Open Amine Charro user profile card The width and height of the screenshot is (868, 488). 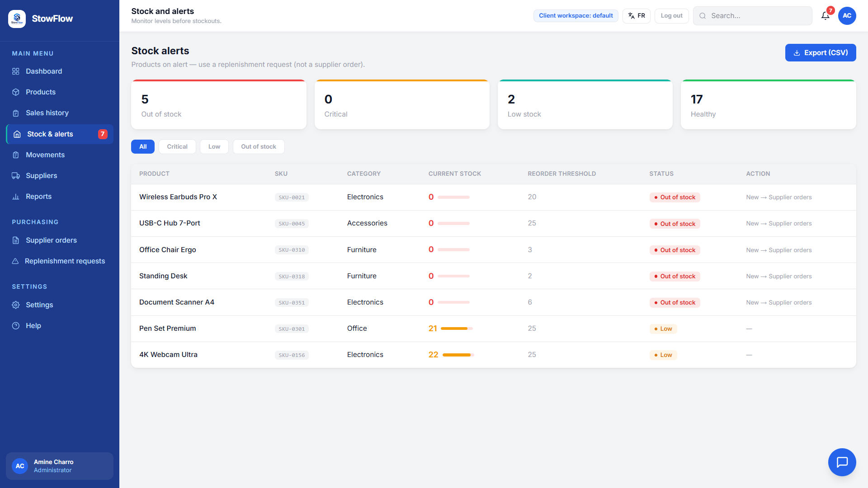60,466
